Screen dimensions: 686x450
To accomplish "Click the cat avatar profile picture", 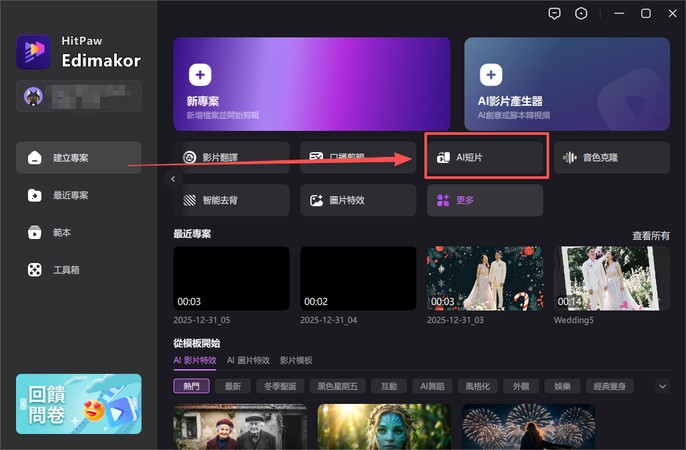I will (34, 96).
